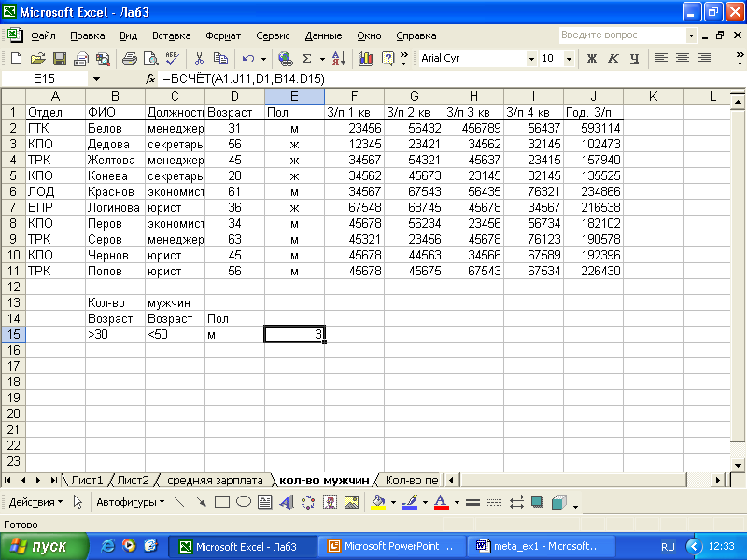Click the Save icon in toolbar
This screenshot has width=747, height=560.
(x=59, y=59)
